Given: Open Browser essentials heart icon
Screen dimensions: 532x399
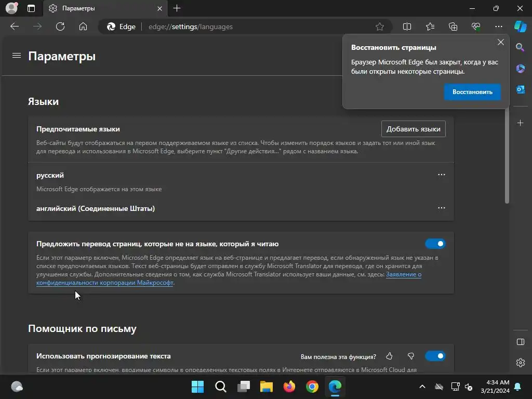Looking at the screenshot, I should point(476,26).
